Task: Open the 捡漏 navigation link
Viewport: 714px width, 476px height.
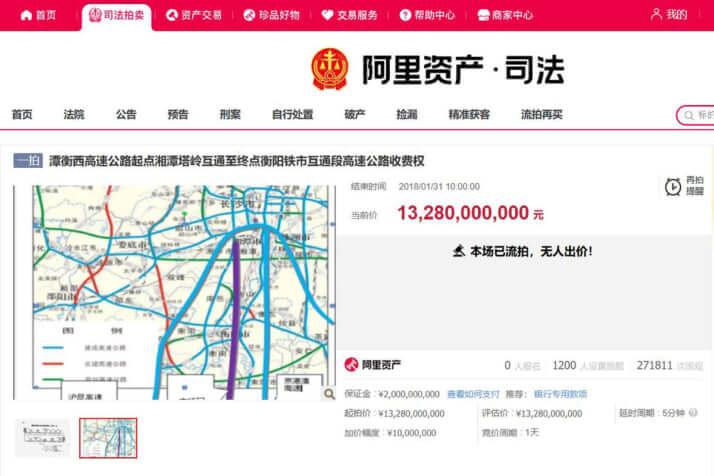Action: [x=407, y=114]
